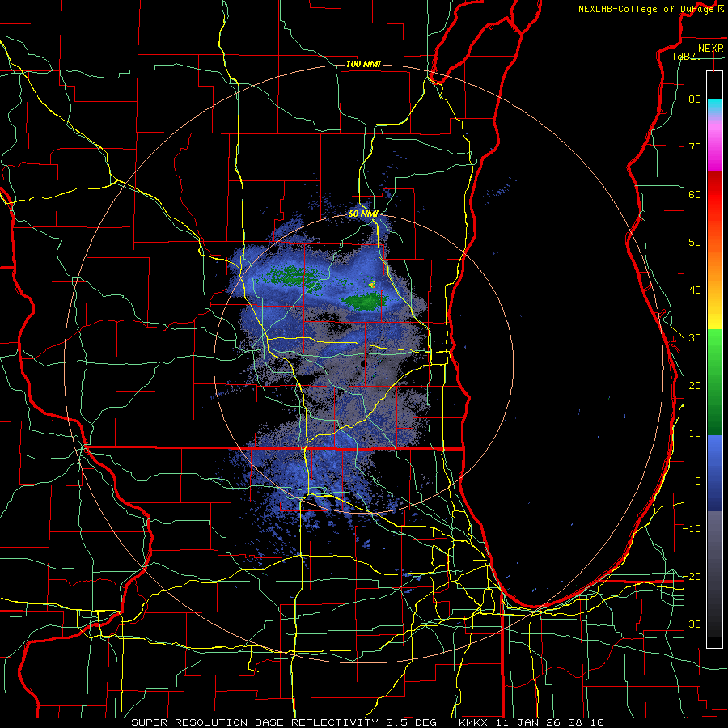This screenshot has width=728, height=728.
Task: Click the -30 value on the dBZ scale
Action: (x=692, y=624)
